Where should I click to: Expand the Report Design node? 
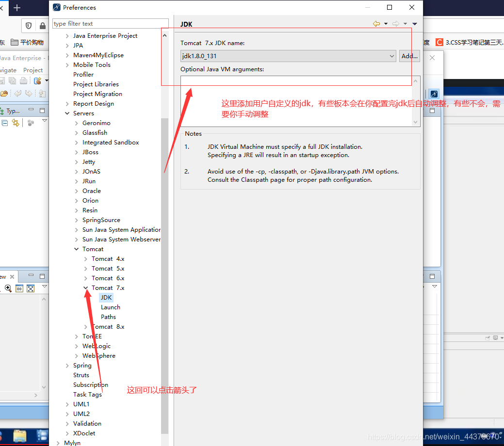coord(67,104)
